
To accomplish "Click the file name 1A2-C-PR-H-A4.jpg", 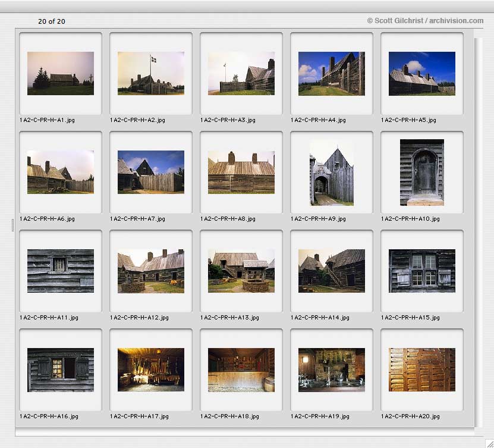I will click(318, 120).
